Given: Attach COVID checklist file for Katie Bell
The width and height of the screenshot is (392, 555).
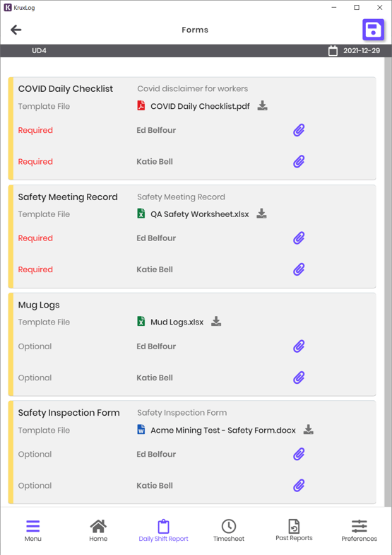Looking at the screenshot, I should tap(299, 161).
